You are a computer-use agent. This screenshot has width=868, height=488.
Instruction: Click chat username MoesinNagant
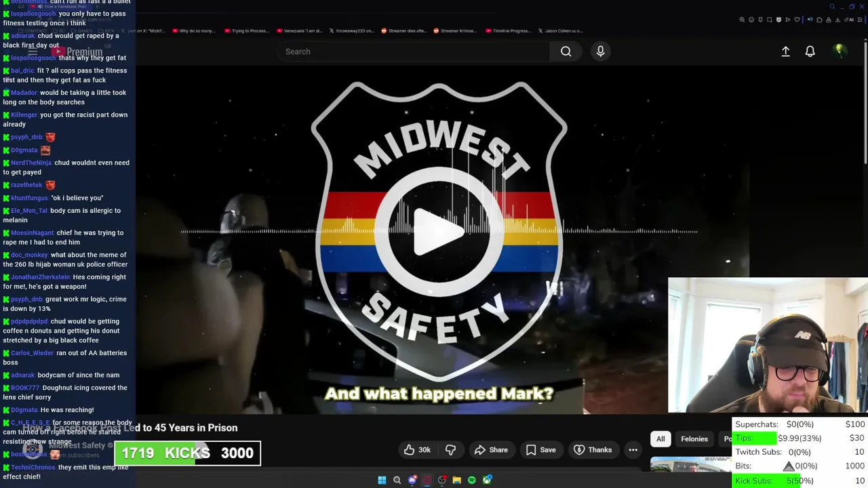coord(33,233)
